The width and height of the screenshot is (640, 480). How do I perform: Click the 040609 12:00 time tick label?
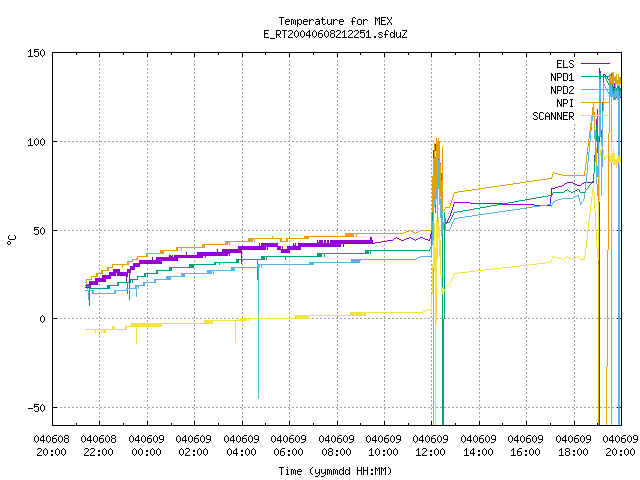(431, 446)
